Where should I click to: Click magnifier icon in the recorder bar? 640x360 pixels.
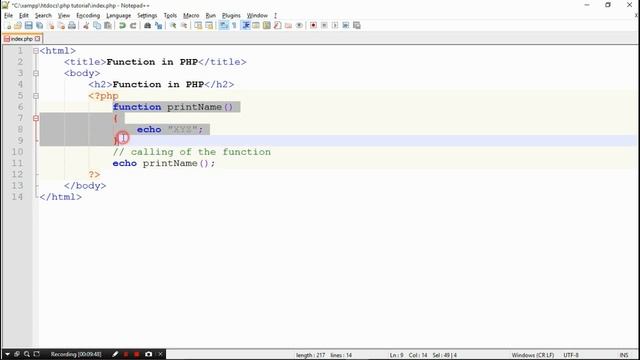[x=27, y=354]
